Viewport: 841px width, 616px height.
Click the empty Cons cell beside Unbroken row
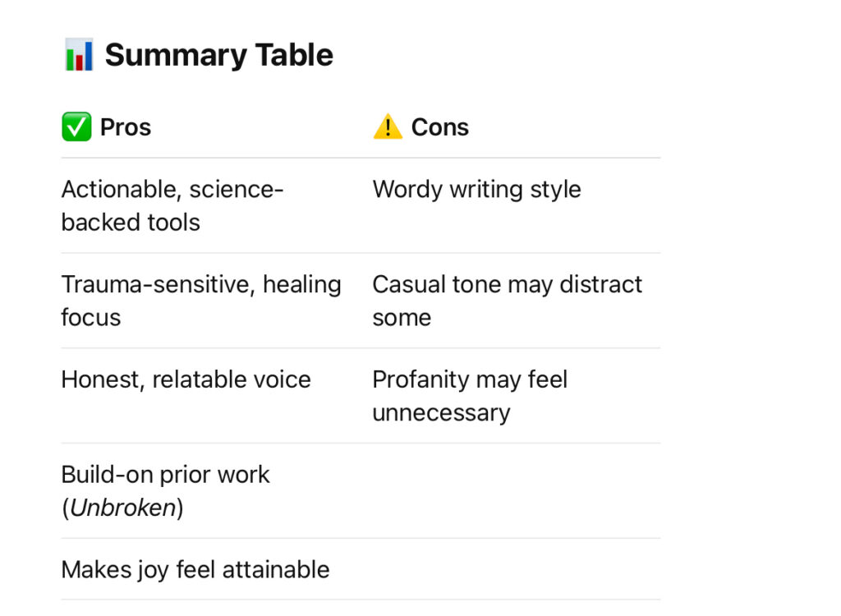coord(516,491)
